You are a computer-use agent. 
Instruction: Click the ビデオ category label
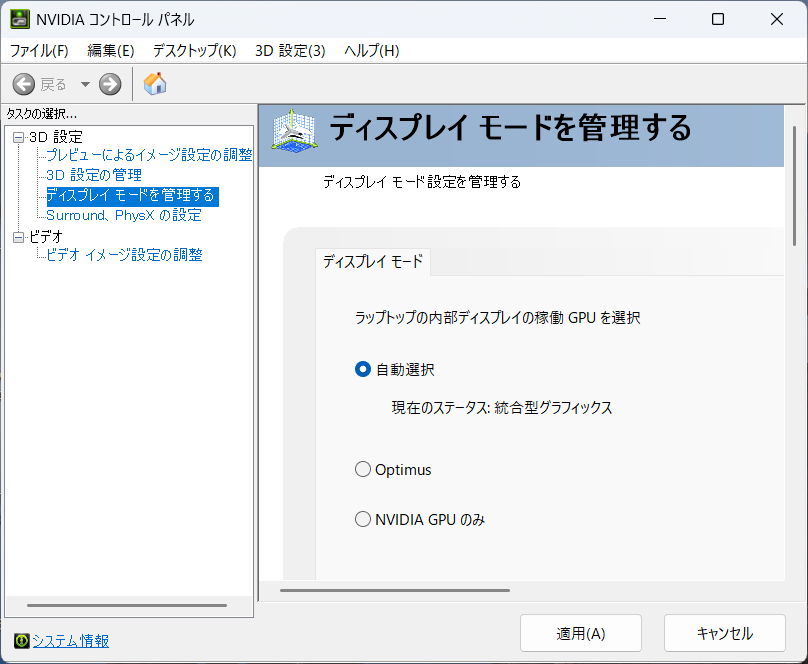pos(45,237)
